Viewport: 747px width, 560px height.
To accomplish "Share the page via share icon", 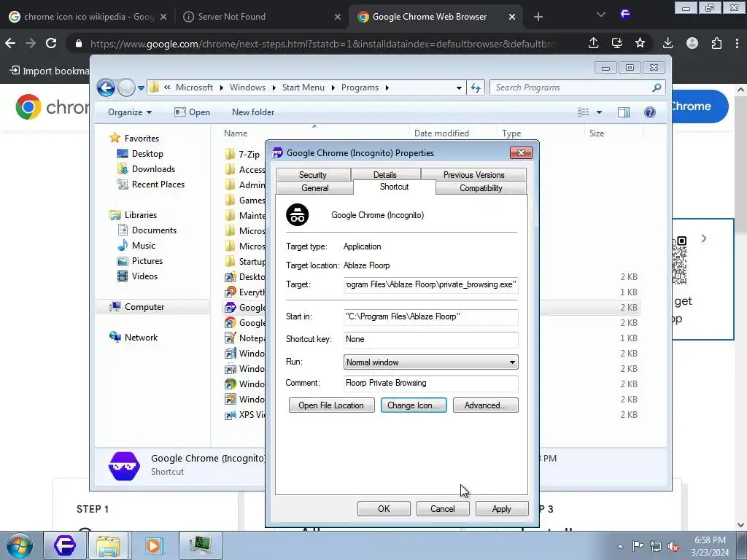I will click(x=593, y=43).
